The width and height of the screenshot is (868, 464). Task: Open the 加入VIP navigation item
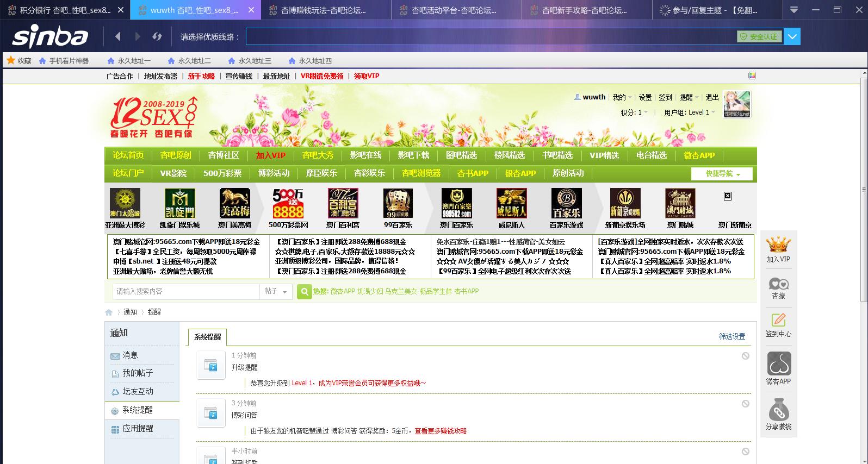271,155
